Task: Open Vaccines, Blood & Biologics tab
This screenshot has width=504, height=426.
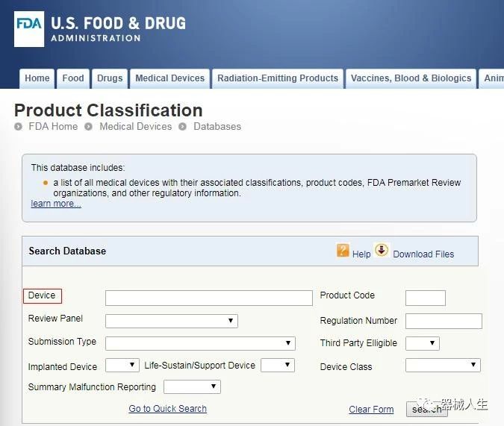Action: (x=411, y=78)
